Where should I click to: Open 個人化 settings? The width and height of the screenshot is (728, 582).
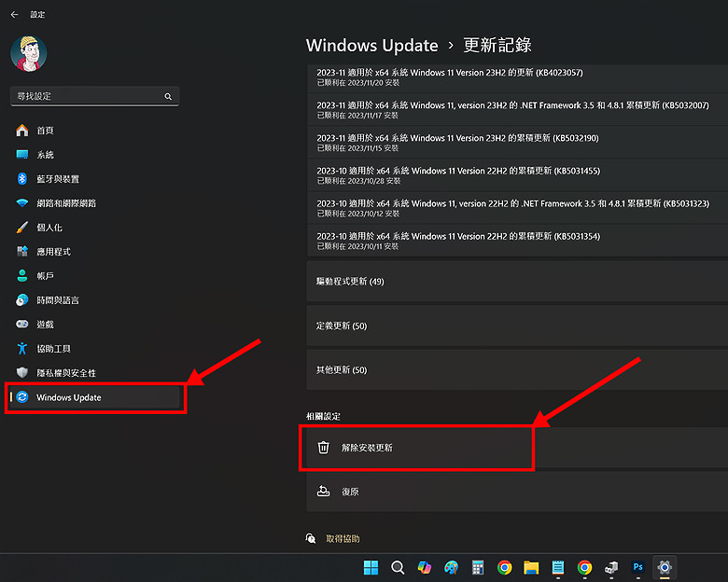click(94, 228)
